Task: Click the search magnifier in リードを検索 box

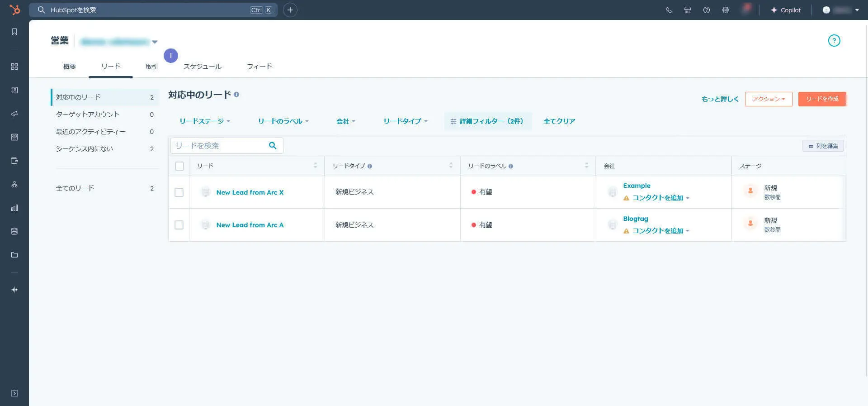Action: click(x=273, y=145)
